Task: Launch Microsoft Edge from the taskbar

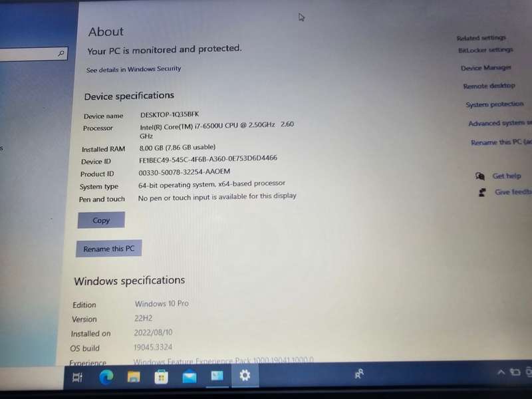Action: pyautogui.click(x=106, y=376)
